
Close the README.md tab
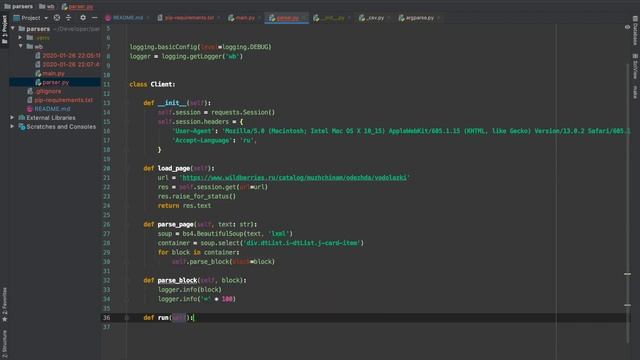click(x=148, y=18)
